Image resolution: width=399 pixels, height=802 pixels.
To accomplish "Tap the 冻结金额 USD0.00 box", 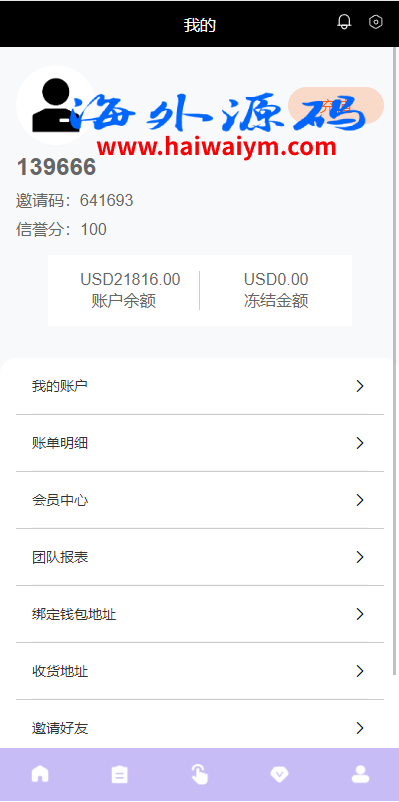I will click(276, 290).
